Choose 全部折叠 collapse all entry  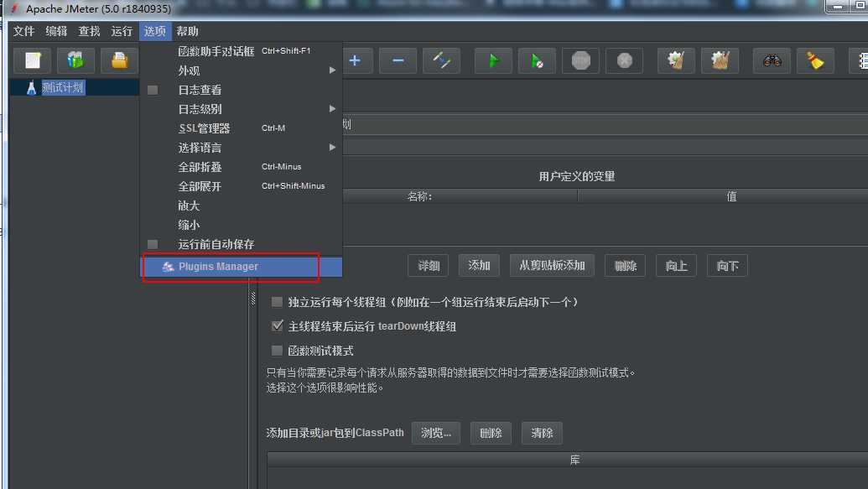pos(241,167)
